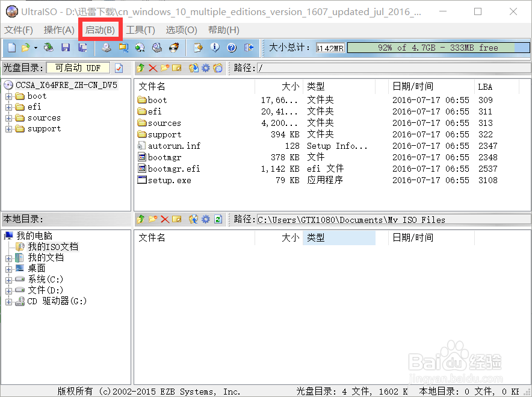Select CCSA_X64FRE_ZH-CN_DV5 disc root node
The width and height of the screenshot is (532, 397).
point(66,85)
